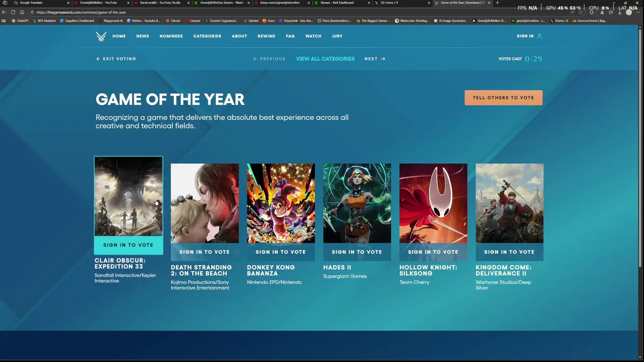This screenshot has height=362, width=644.
Task: Sign in to vote for Clair Obscur
Action: 128,245
